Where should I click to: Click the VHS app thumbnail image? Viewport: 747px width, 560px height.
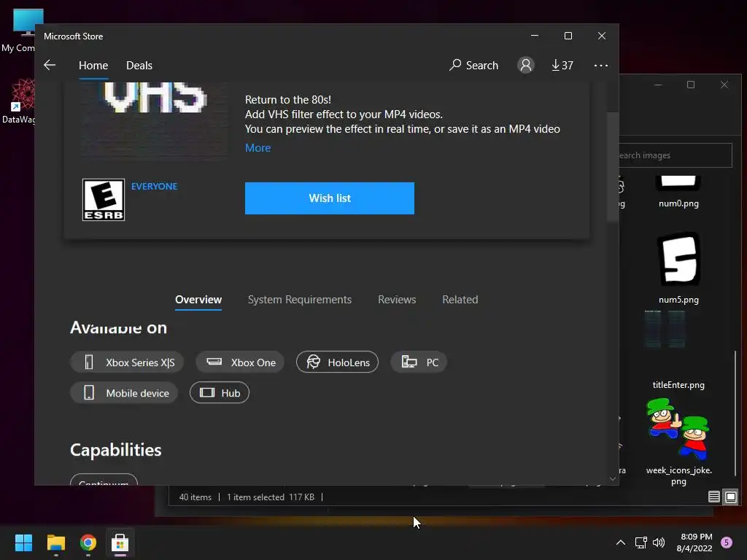(x=155, y=120)
